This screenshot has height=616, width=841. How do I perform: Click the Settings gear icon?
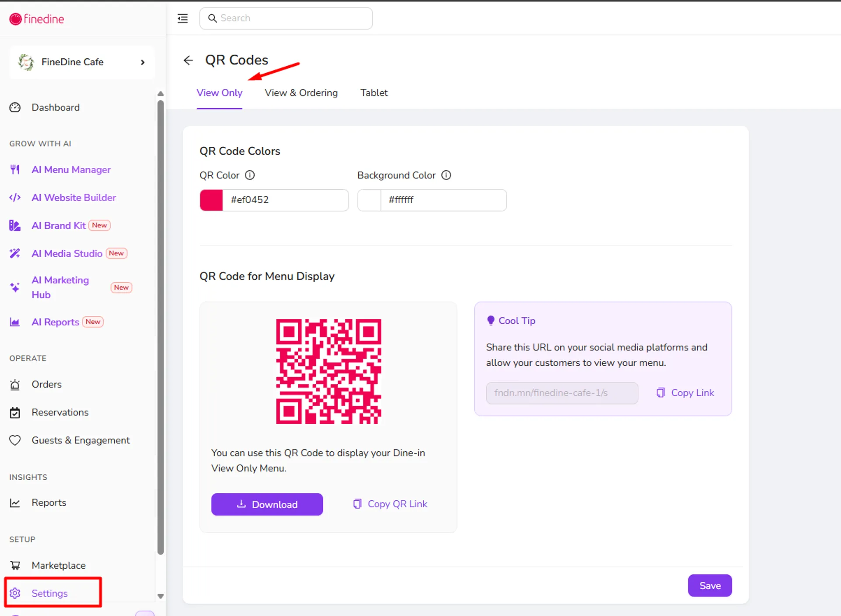click(x=15, y=593)
